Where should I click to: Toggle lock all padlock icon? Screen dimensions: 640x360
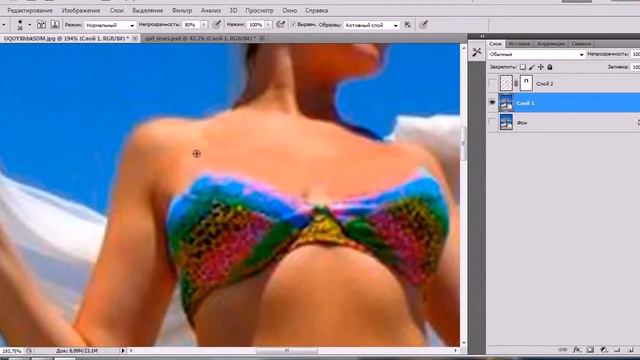[x=550, y=67]
